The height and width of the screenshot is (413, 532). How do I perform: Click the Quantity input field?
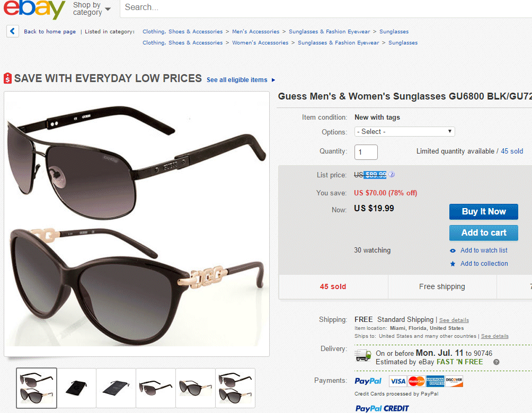[x=366, y=151]
